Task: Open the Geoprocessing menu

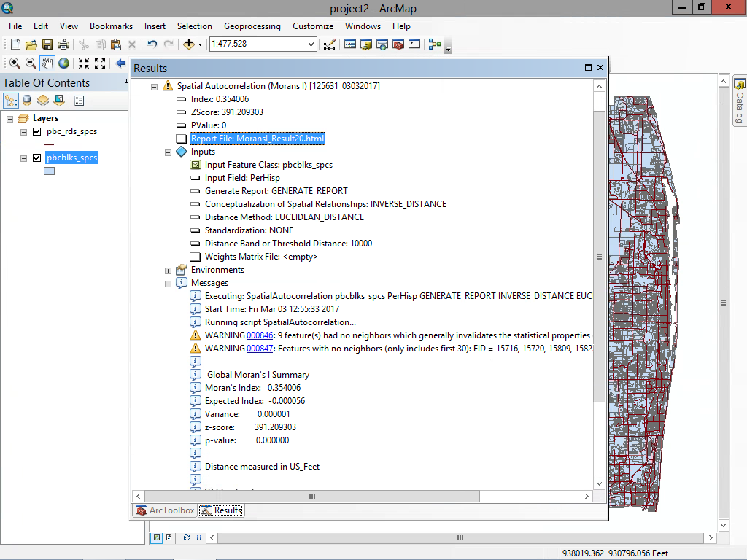Action: click(x=252, y=26)
